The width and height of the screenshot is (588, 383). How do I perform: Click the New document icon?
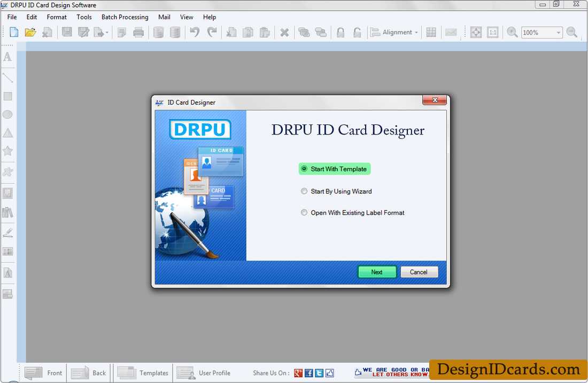pyautogui.click(x=14, y=32)
